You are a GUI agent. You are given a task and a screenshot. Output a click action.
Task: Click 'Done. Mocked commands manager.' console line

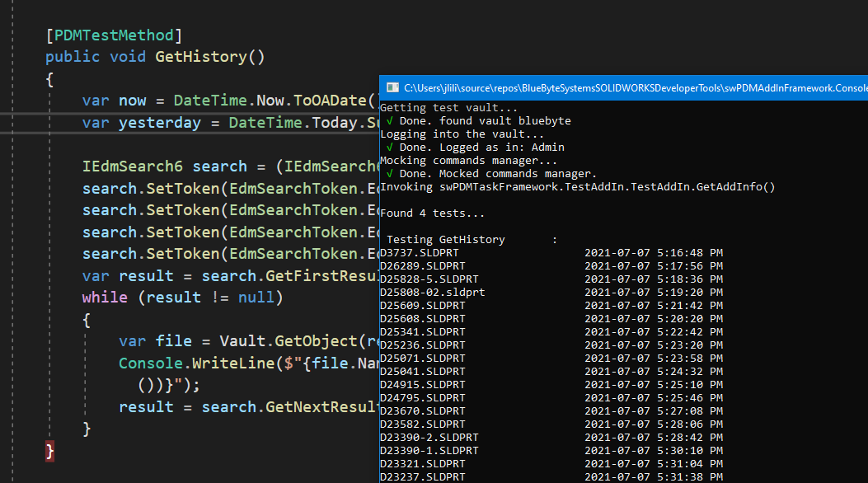(x=492, y=174)
